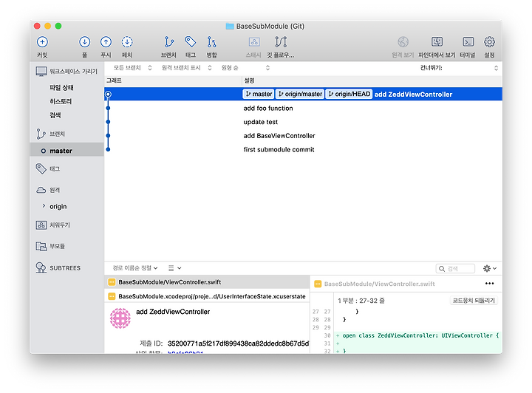Select Search (검색) in sidebar
Viewport: 532px width, 393px height.
55,115
